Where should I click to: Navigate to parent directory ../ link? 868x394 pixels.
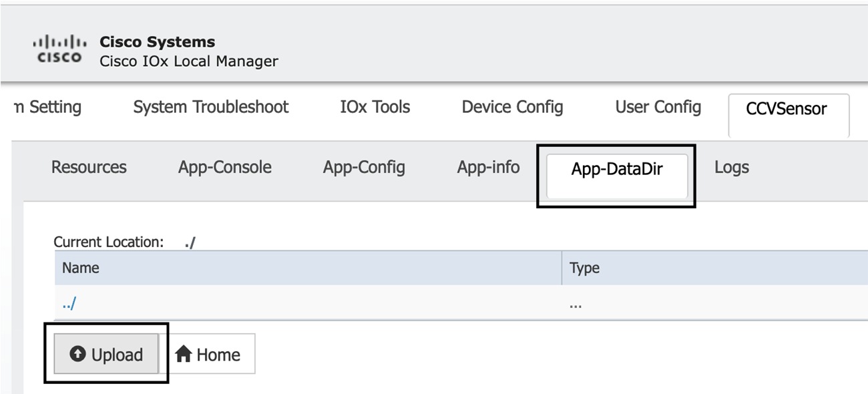(69, 303)
